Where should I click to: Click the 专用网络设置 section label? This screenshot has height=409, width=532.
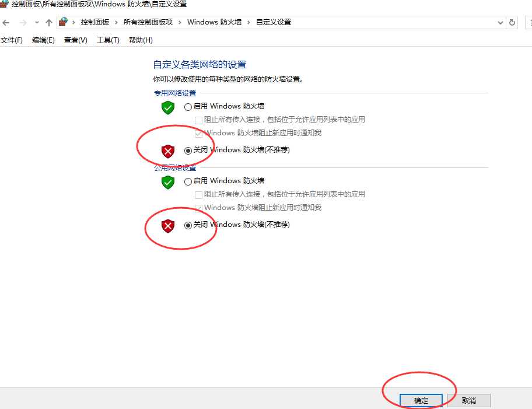tap(175, 93)
